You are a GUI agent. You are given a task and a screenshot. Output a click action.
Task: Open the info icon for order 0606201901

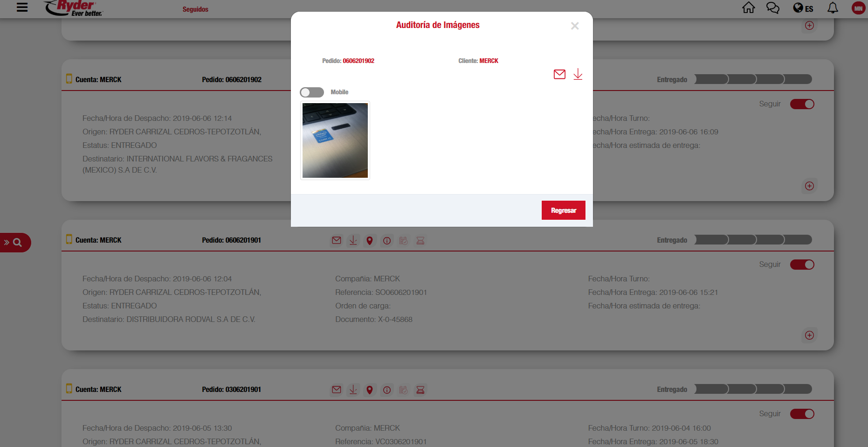387,241
